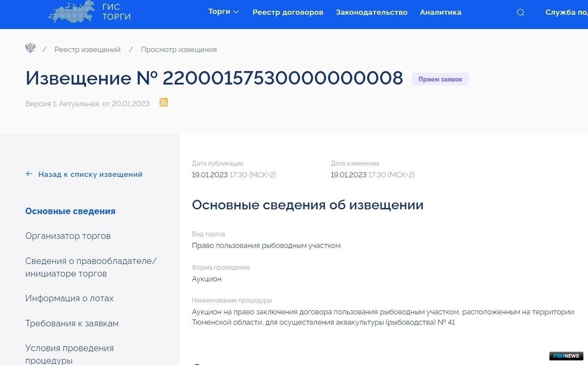Click Основные сведения об извещении heading

(308, 205)
